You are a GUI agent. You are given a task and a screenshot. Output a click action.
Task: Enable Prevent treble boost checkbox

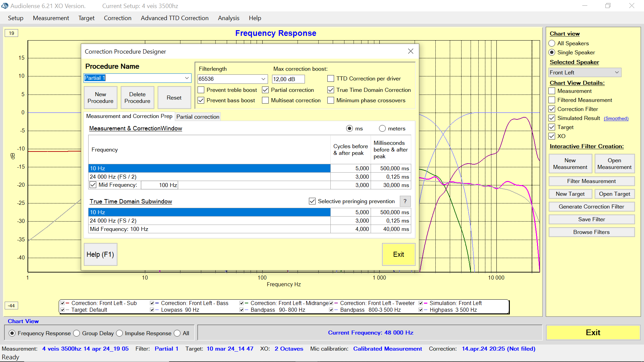coord(201,90)
